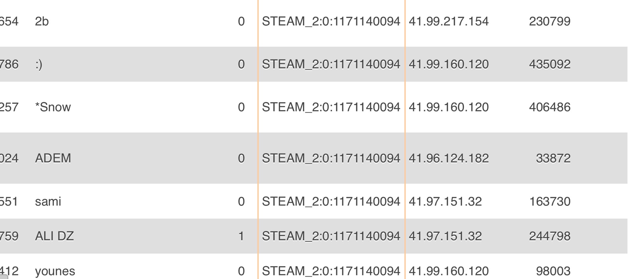Select the value 435092
Screen dimensions: 644x279
point(550,64)
